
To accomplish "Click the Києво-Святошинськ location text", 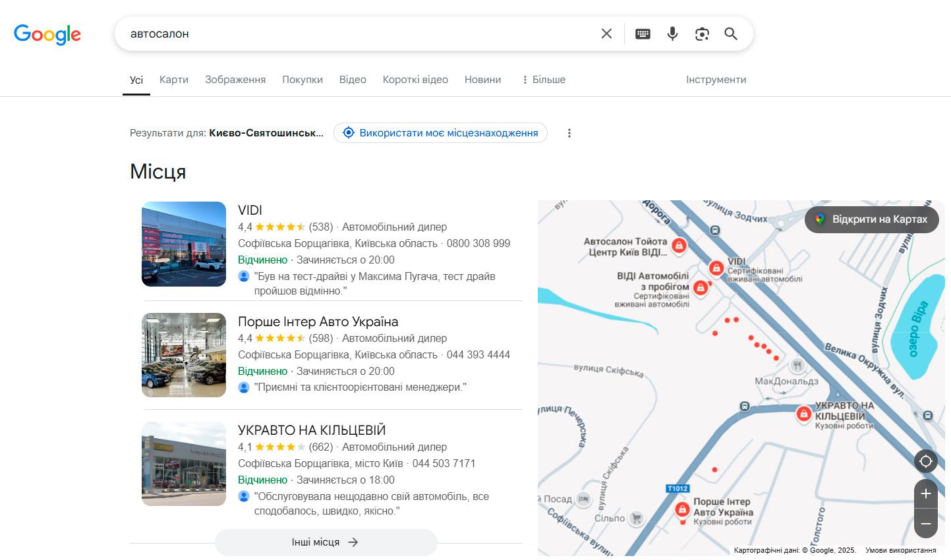I will (266, 133).
